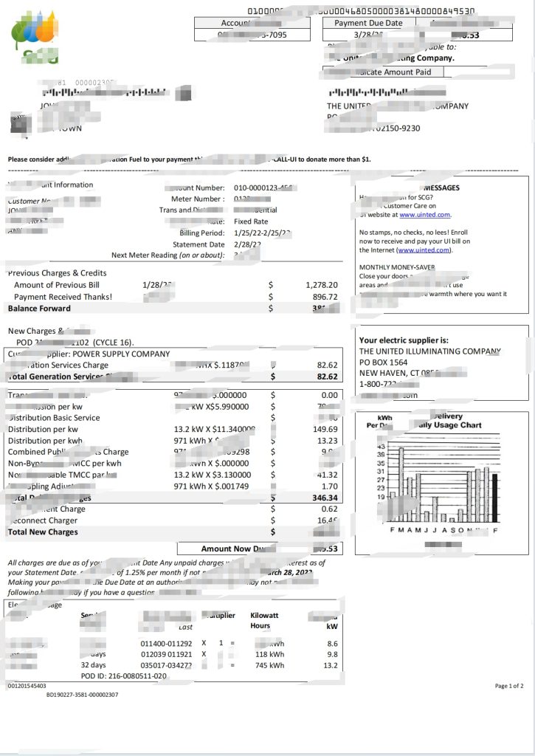Click the 'Billing Period:' label

tap(202, 233)
